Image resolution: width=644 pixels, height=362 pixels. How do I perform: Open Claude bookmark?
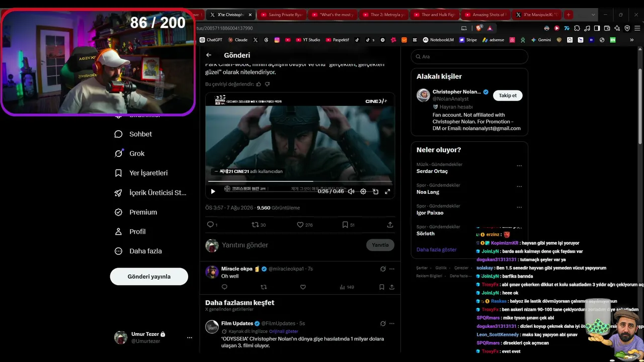point(237,40)
